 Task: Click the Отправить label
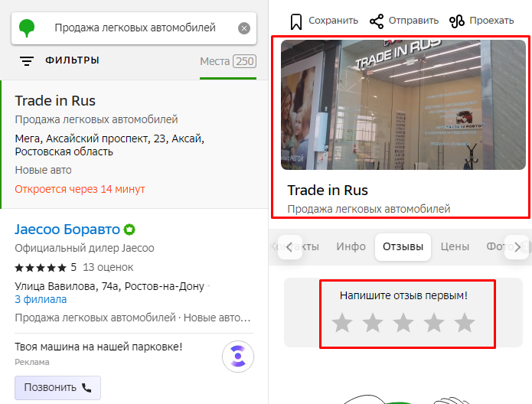click(413, 21)
